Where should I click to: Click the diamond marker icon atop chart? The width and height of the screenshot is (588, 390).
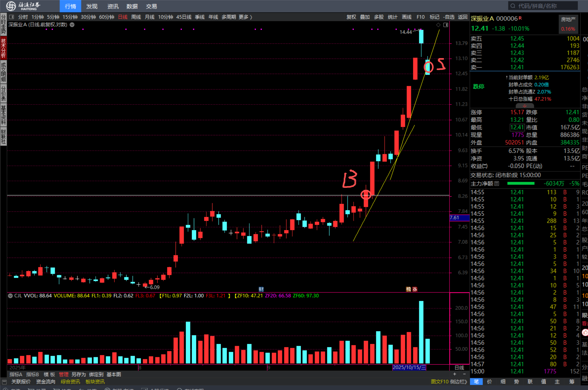[x=438, y=25]
